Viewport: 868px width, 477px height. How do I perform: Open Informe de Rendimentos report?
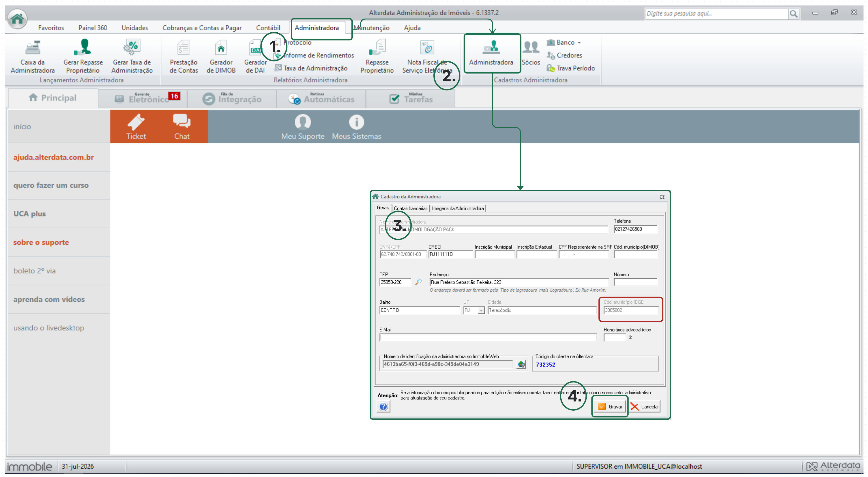[x=314, y=55]
